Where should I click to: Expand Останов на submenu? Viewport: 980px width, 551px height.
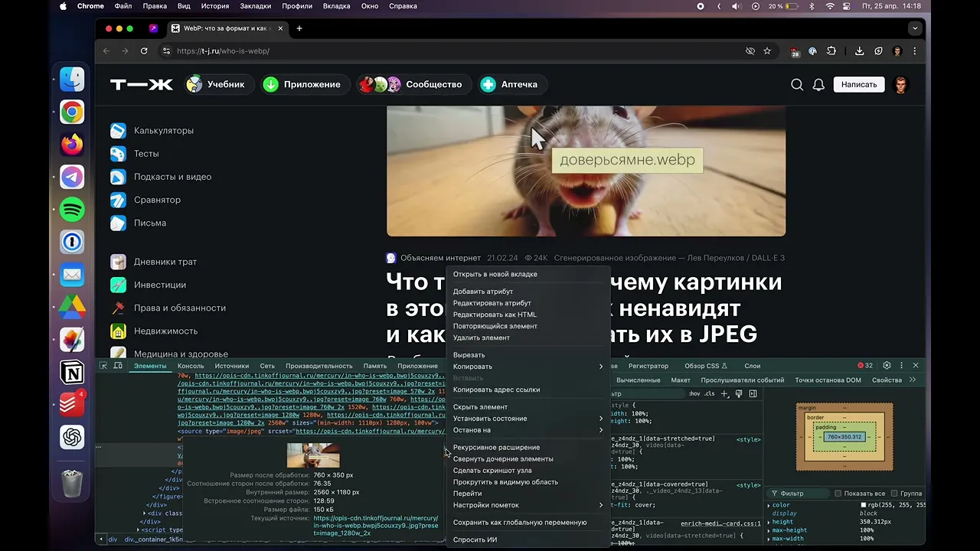(528, 430)
